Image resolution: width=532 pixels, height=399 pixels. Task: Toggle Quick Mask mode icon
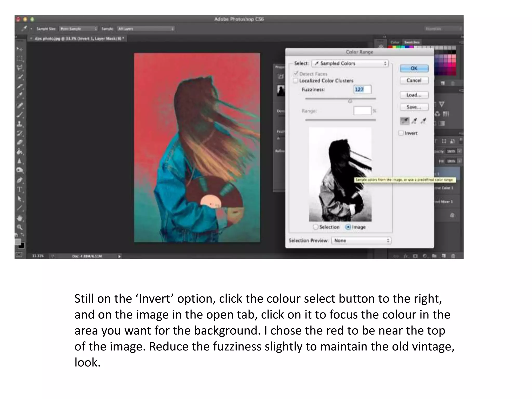[19, 255]
